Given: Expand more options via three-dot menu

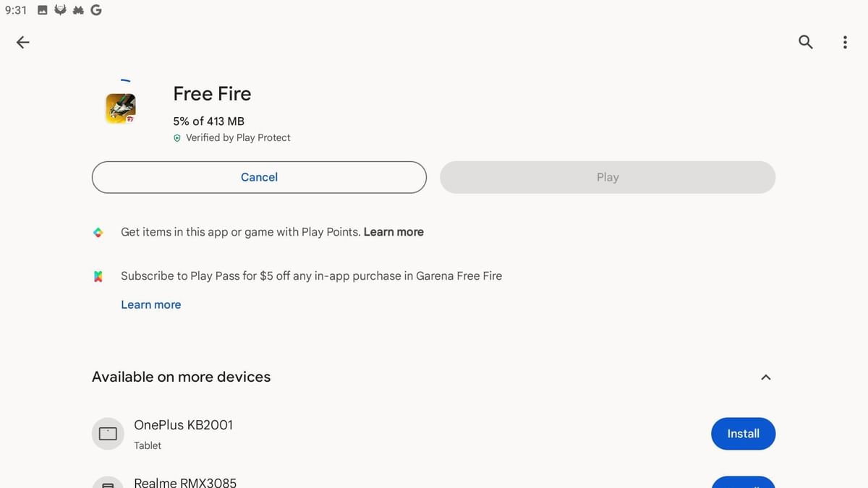Looking at the screenshot, I should pos(845,42).
